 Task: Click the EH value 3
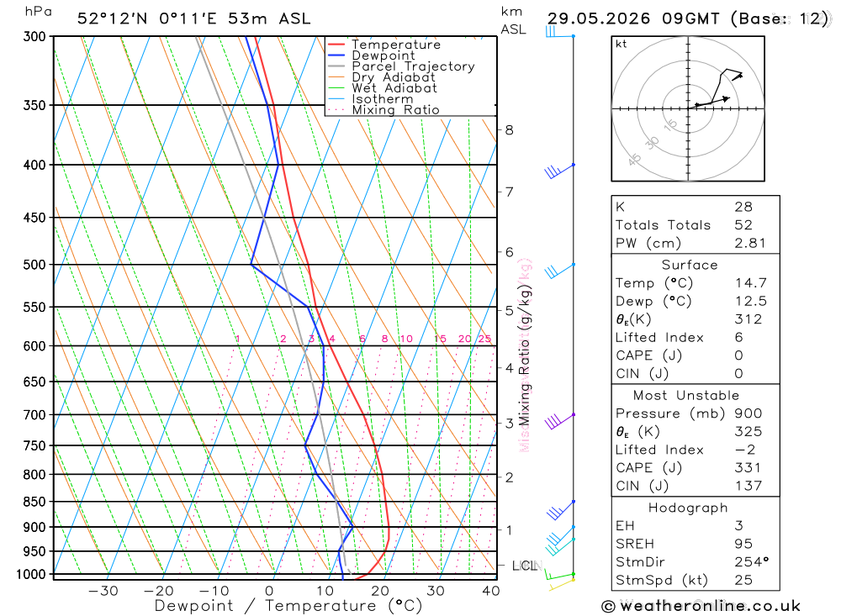click(739, 526)
